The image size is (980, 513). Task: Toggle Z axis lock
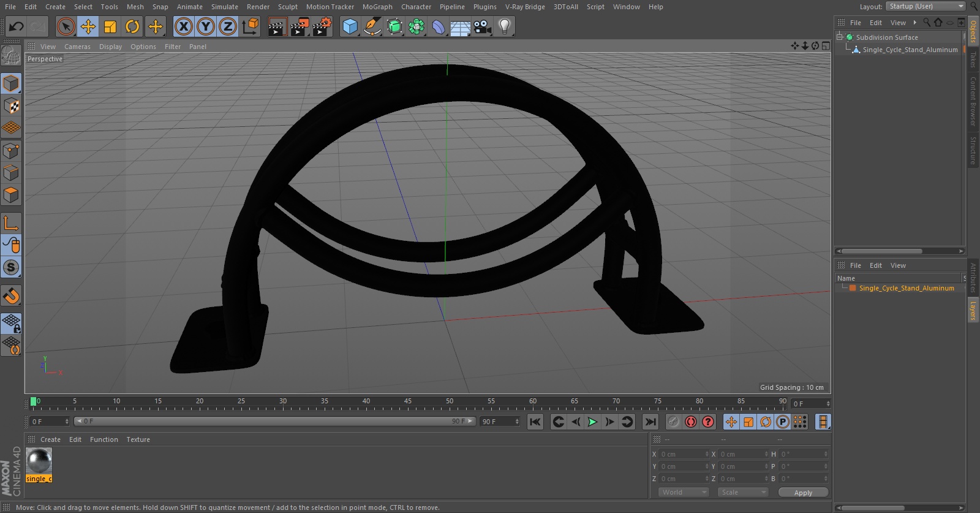pyautogui.click(x=228, y=26)
